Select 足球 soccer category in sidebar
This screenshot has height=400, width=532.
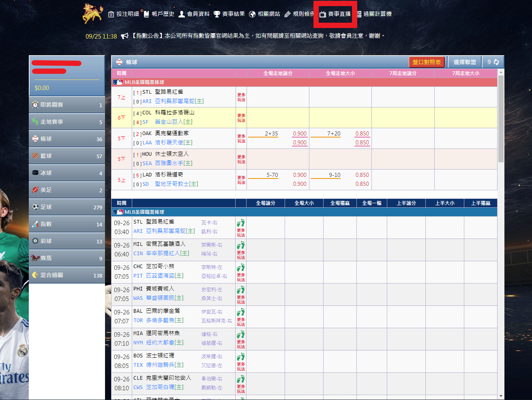click(67, 207)
